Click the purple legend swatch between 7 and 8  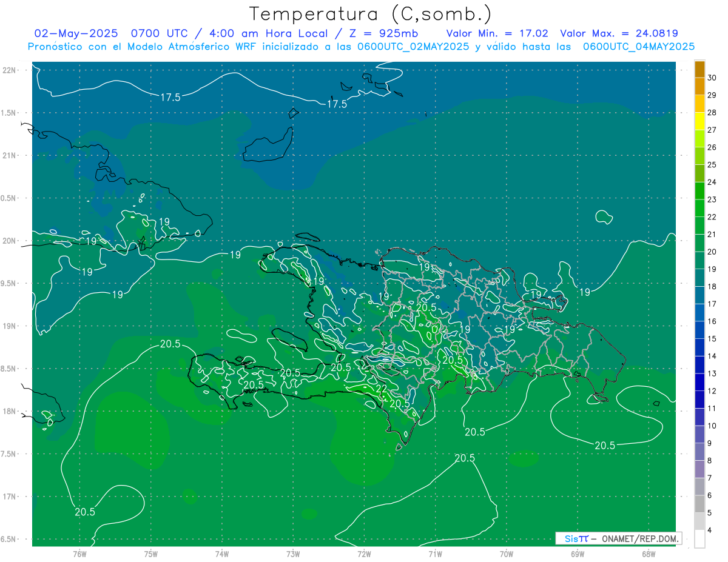coord(699,469)
